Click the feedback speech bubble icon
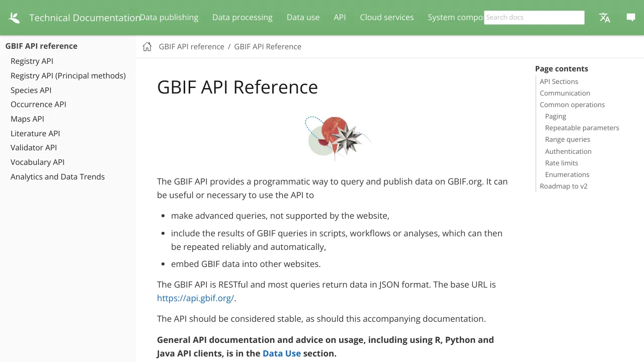 click(x=631, y=18)
